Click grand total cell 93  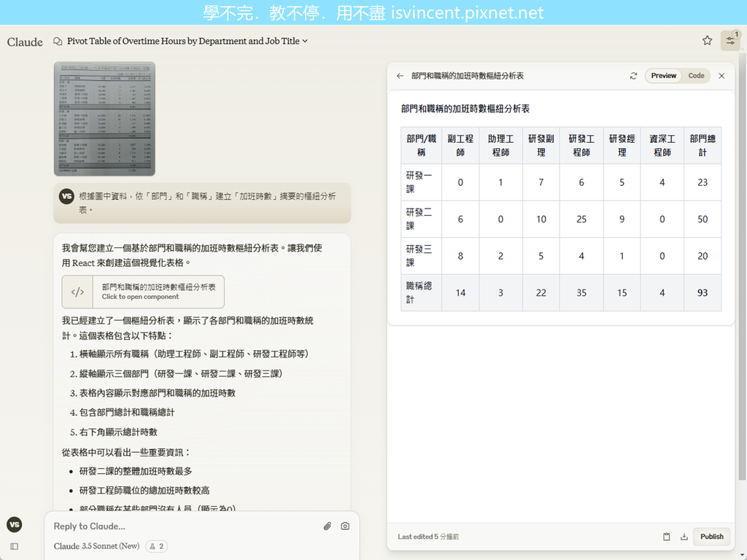pos(703,292)
